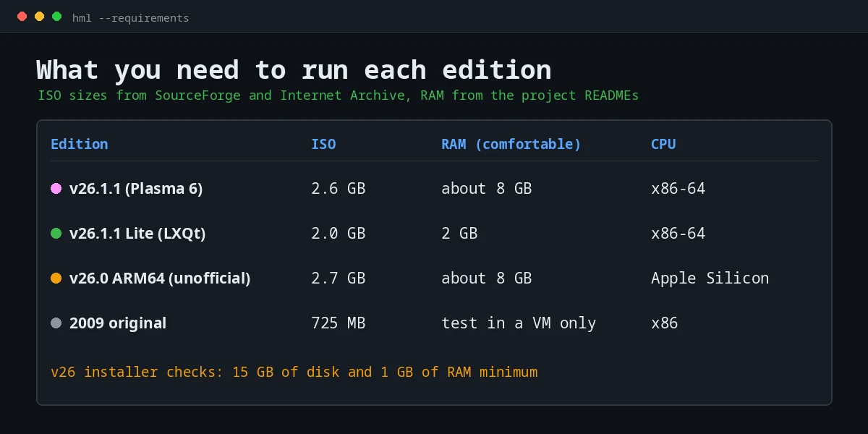Click the "Apple Silicon" CPU value
The image size is (868, 434).
[x=710, y=278]
